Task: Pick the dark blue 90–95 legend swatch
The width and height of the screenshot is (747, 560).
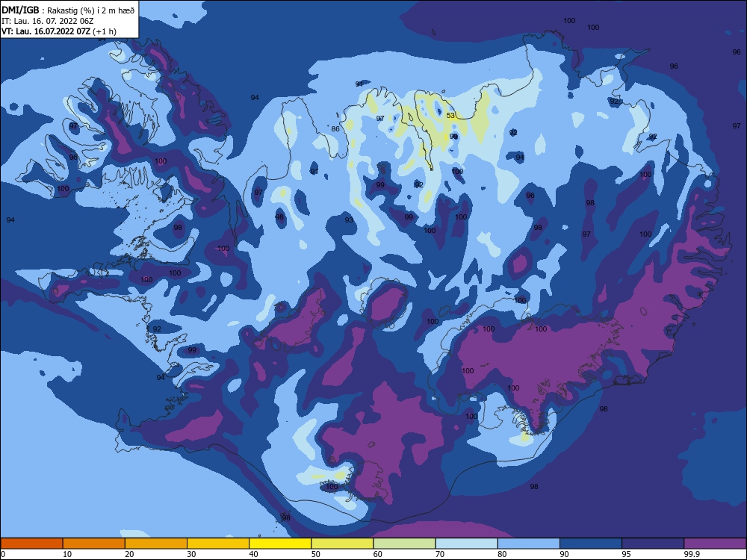Action: (x=591, y=544)
